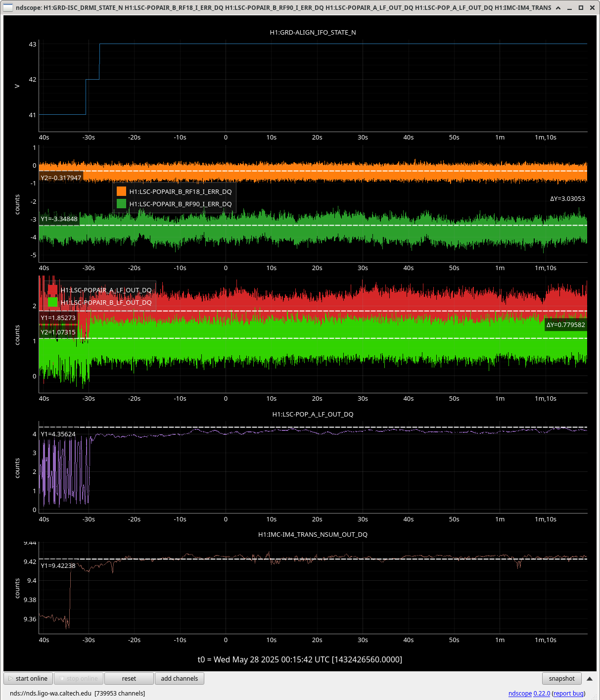Click the Y1=9.42238 cursor label
Image resolution: width=600 pixels, height=700 pixels.
pos(58,565)
